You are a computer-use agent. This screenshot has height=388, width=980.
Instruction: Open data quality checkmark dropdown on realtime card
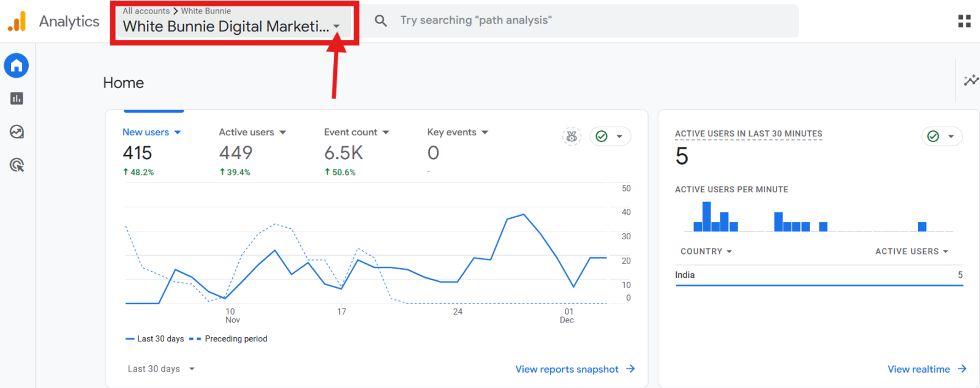point(941,136)
